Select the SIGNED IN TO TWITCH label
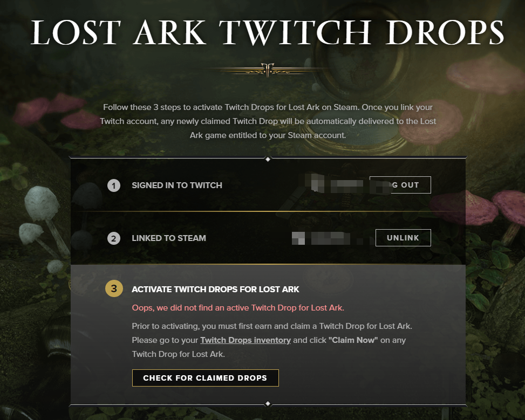Viewport: 525px width, 420px height. click(177, 185)
